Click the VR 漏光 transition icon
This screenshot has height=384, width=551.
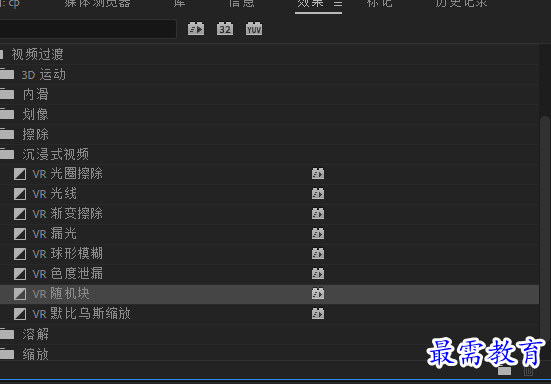click(x=20, y=234)
